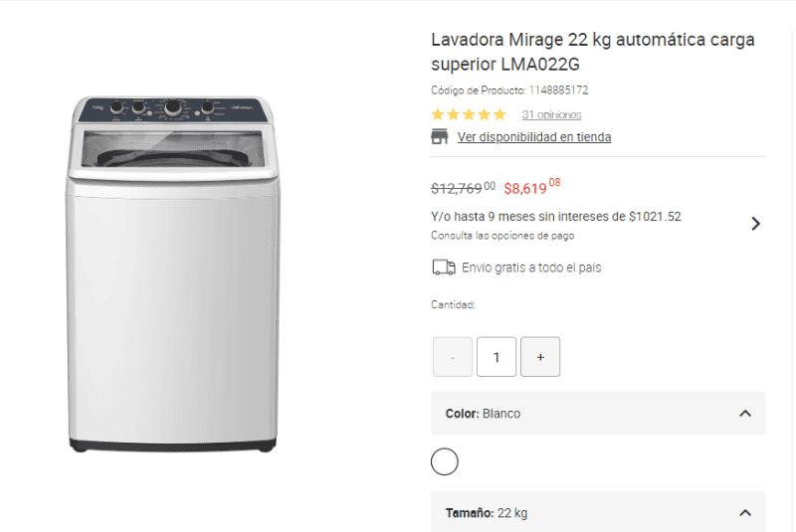Collapse the Tamaño: 22 kg section
Image resolution: width=796 pixels, height=532 pixels.
tap(745, 513)
